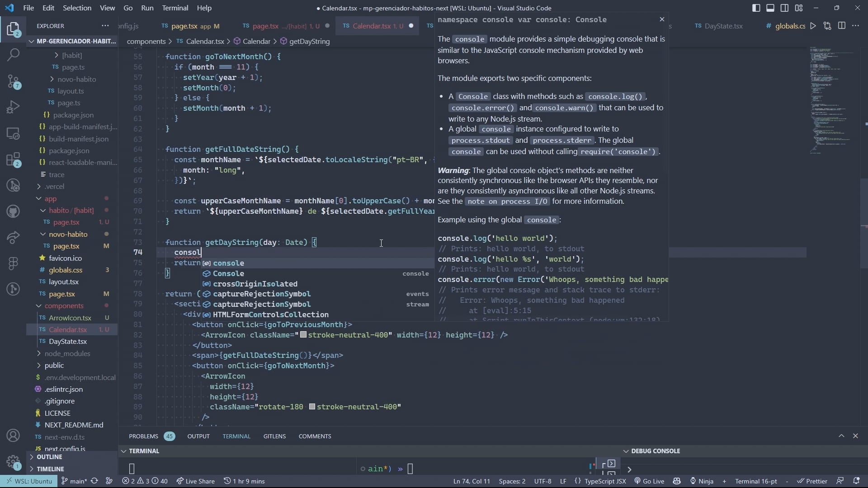Click the Accounts icon in activity bar

(13, 436)
